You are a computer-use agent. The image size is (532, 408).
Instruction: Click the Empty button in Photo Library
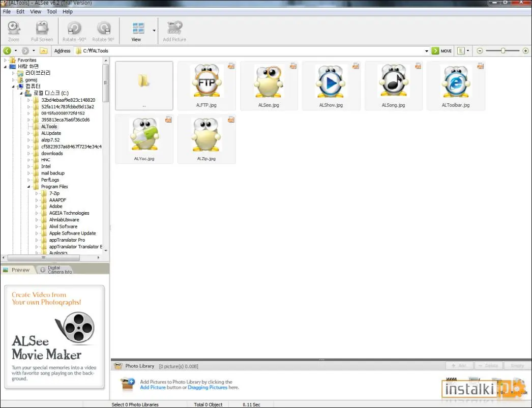[x=517, y=366]
